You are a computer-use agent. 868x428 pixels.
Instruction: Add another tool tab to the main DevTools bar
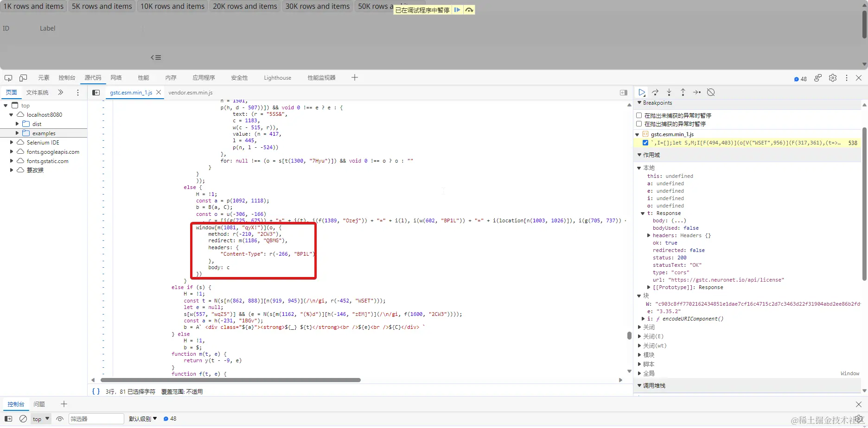click(355, 77)
